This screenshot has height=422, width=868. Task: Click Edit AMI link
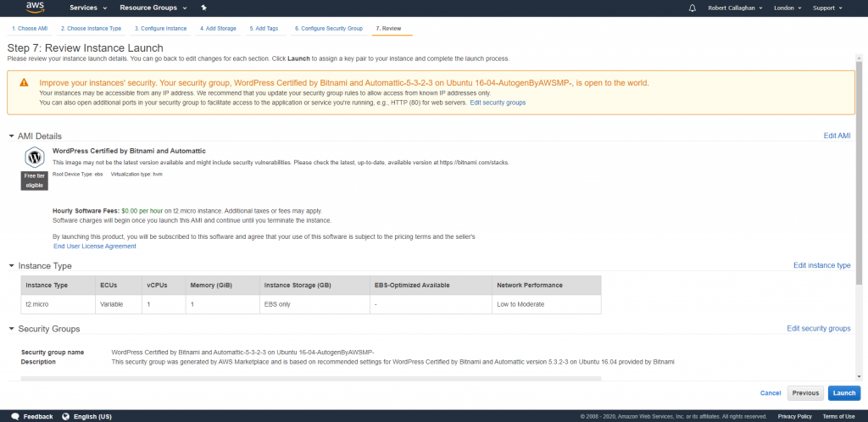click(x=837, y=136)
